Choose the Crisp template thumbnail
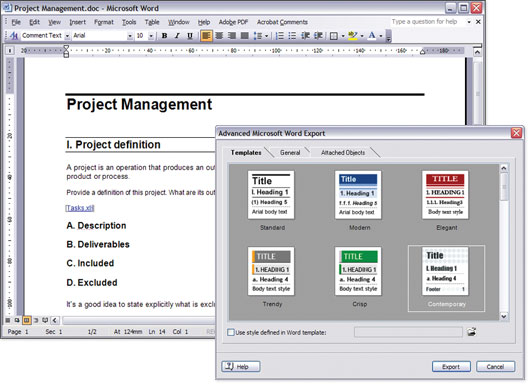 point(358,271)
